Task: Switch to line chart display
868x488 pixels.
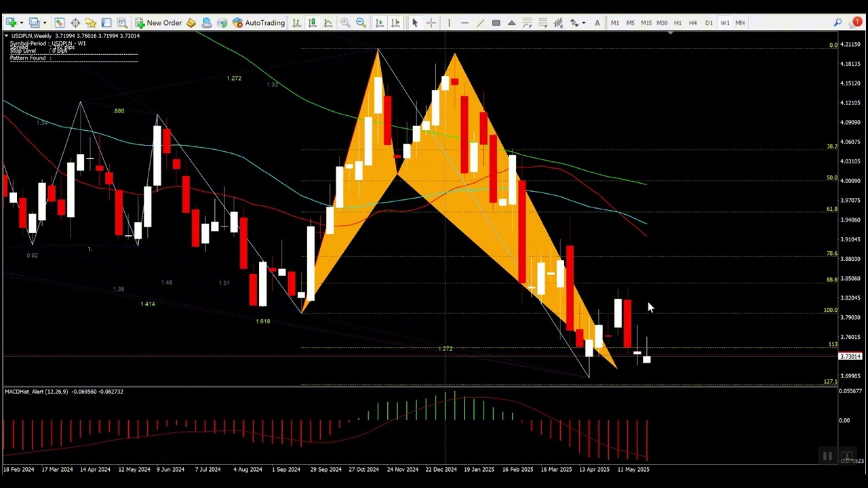Action: point(328,23)
